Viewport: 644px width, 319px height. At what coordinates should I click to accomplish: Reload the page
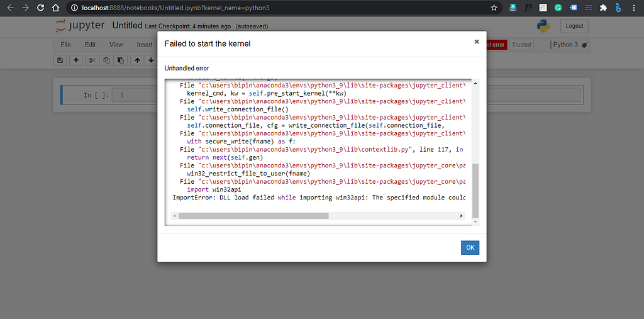pyautogui.click(x=40, y=8)
